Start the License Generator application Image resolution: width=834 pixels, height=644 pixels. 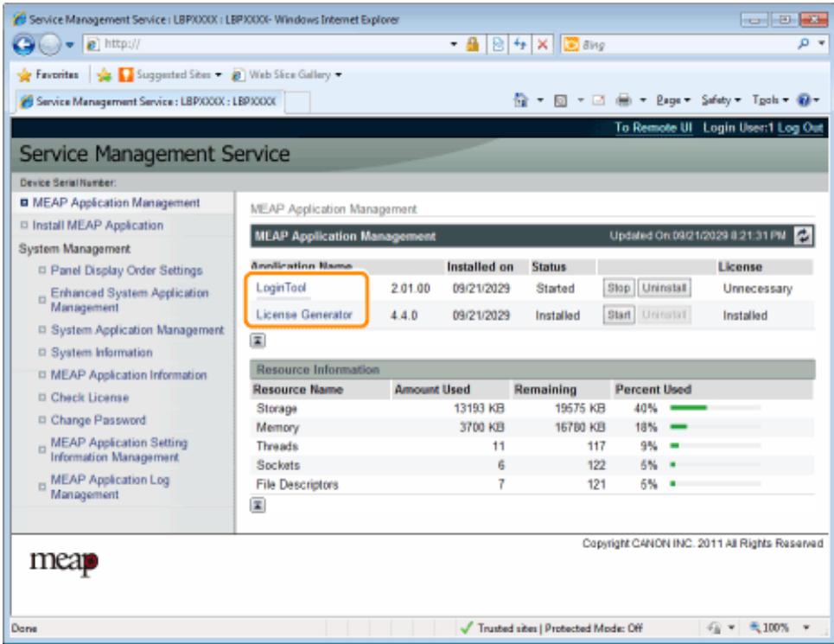coord(619,315)
